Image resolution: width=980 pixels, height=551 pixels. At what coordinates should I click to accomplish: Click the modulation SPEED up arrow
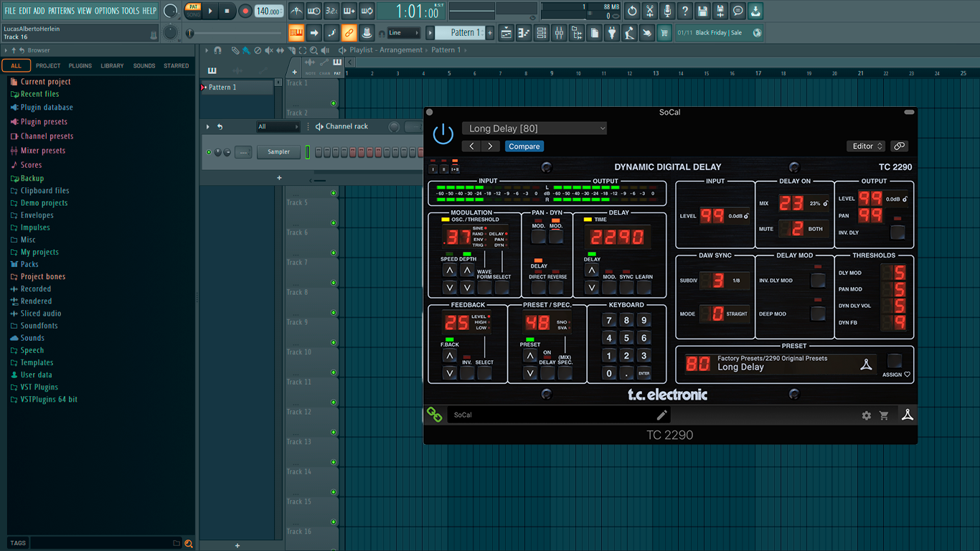(449, 270)
